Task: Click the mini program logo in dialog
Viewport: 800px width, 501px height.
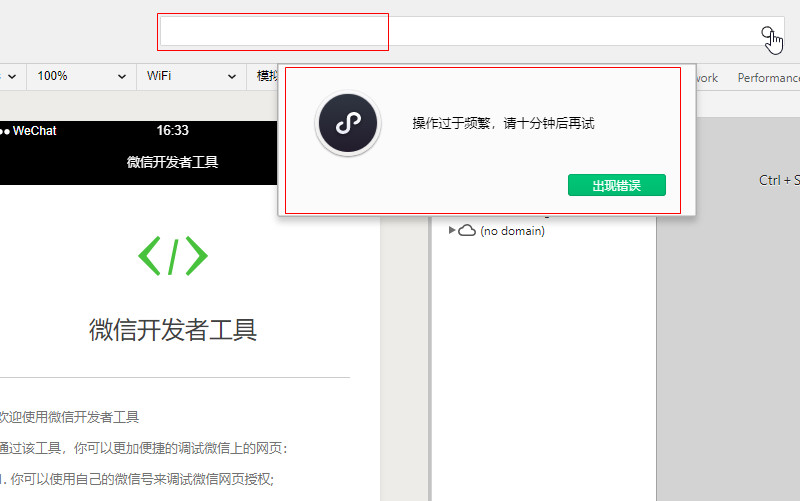Action: tap(348, 123)
